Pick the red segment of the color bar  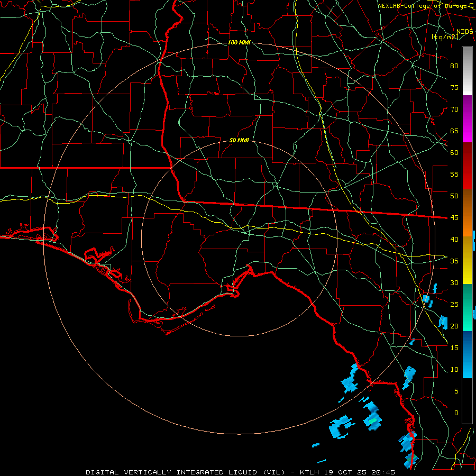pos(467,166)
